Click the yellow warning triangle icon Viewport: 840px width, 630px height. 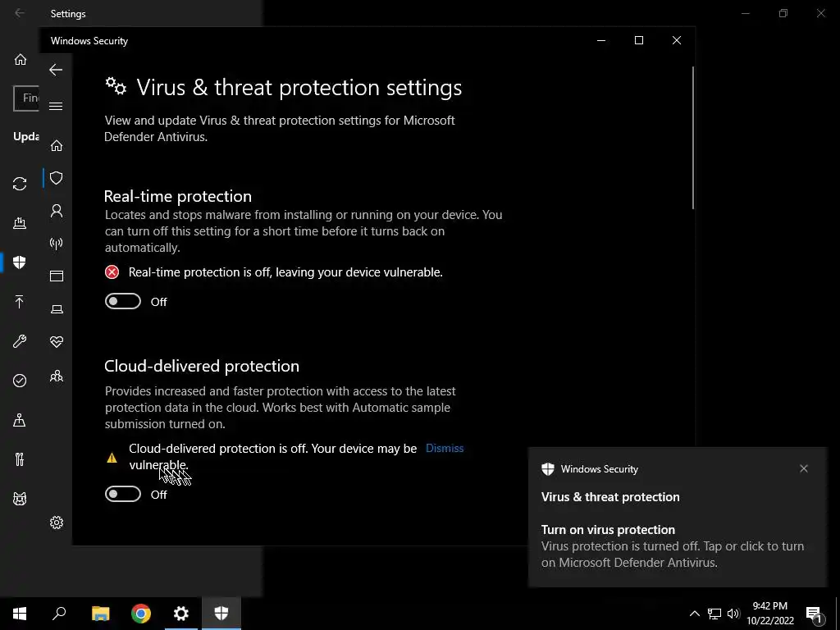pos(112,458)
